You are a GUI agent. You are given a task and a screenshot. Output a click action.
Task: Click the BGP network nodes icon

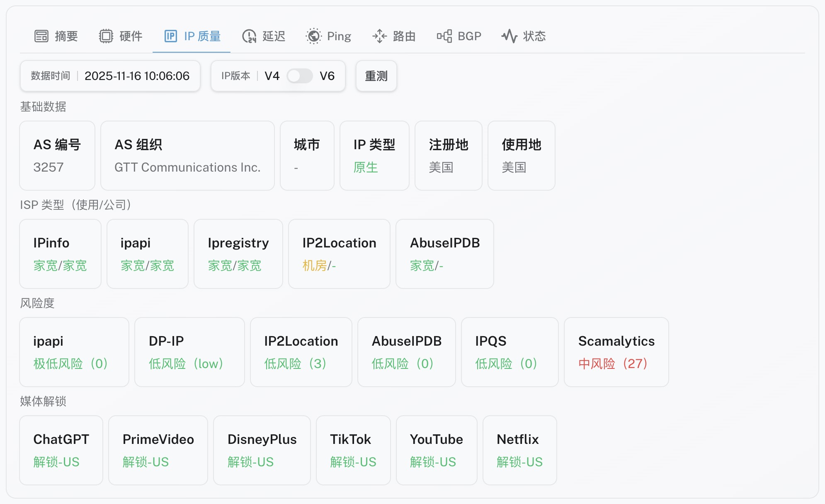(x=444, y=36)
